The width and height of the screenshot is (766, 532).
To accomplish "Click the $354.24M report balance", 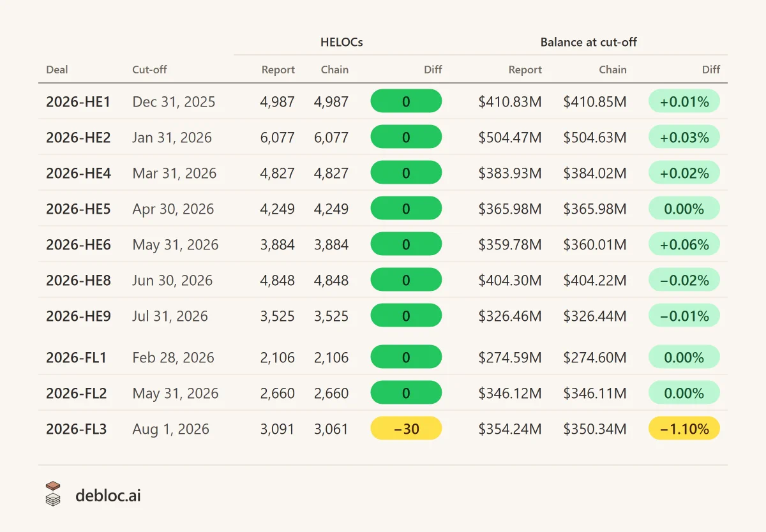I will (510, 429).
